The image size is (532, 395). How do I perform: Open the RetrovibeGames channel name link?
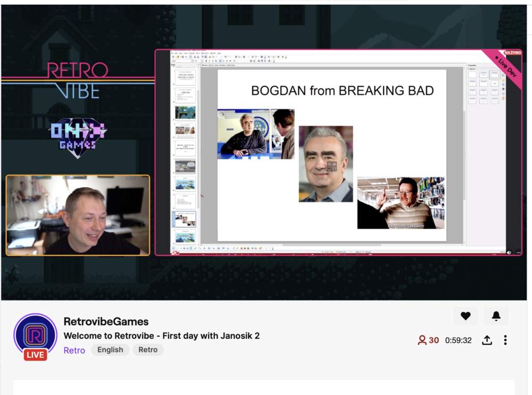tap(106, 322)
